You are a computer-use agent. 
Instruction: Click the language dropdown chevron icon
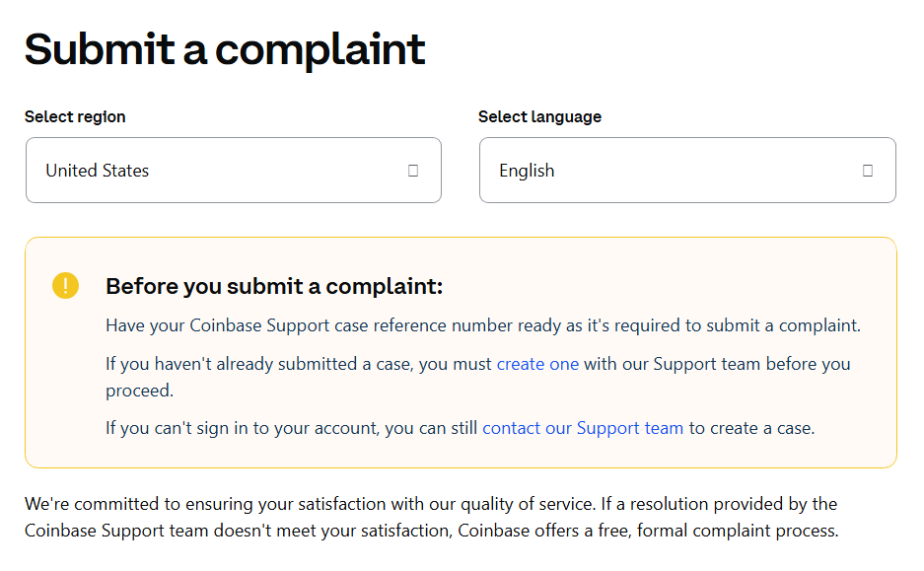pos(867,171)
